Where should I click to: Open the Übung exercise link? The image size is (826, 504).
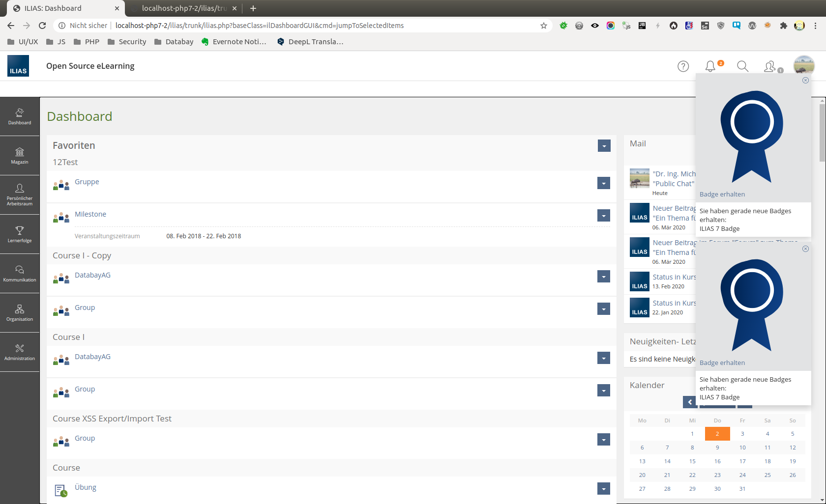tap(86, 487)
